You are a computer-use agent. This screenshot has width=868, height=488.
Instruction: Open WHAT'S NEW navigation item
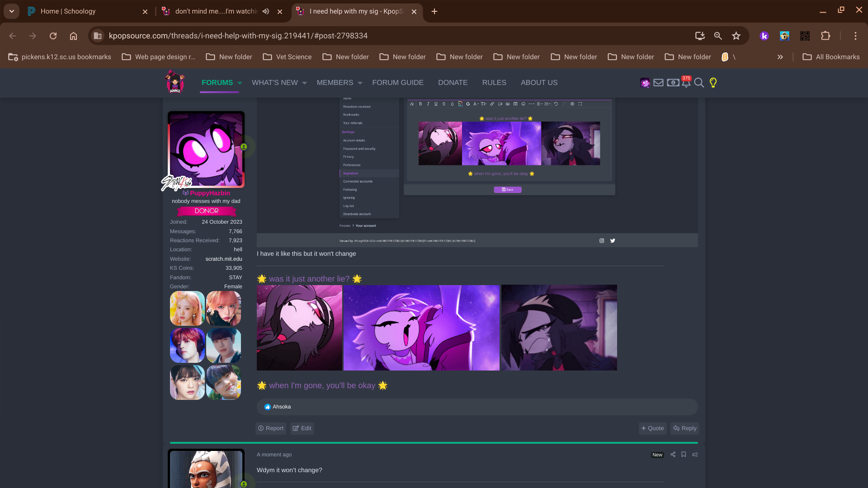pyautogui.click(x=275, y=83)
